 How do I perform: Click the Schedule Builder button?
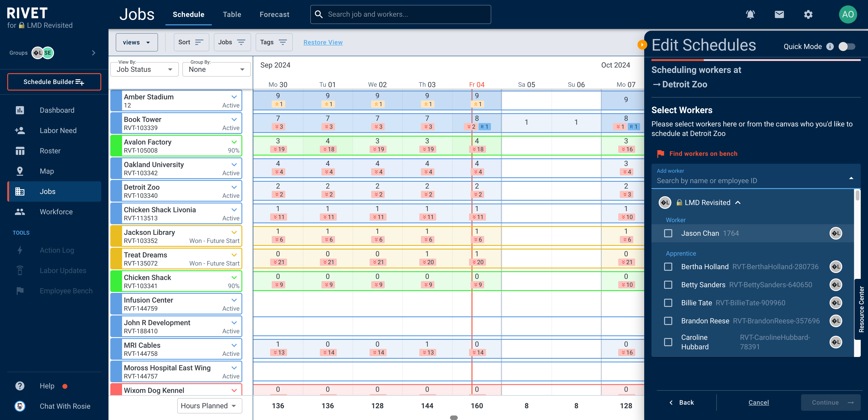click(x=54, y=82)
